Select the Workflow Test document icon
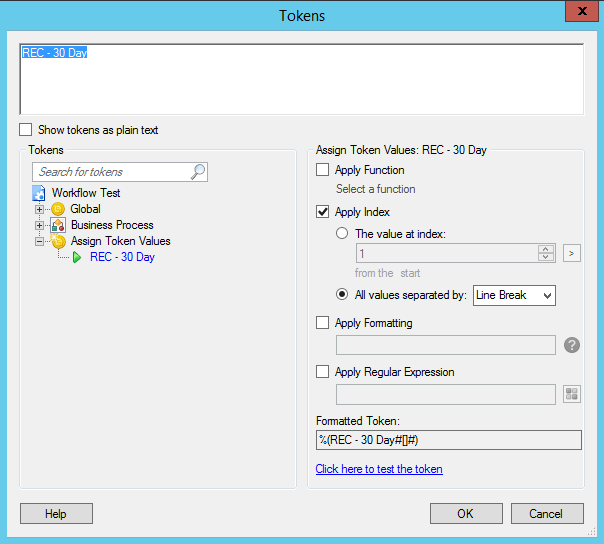This screenshot has height=544, width=604. point(39,193)
